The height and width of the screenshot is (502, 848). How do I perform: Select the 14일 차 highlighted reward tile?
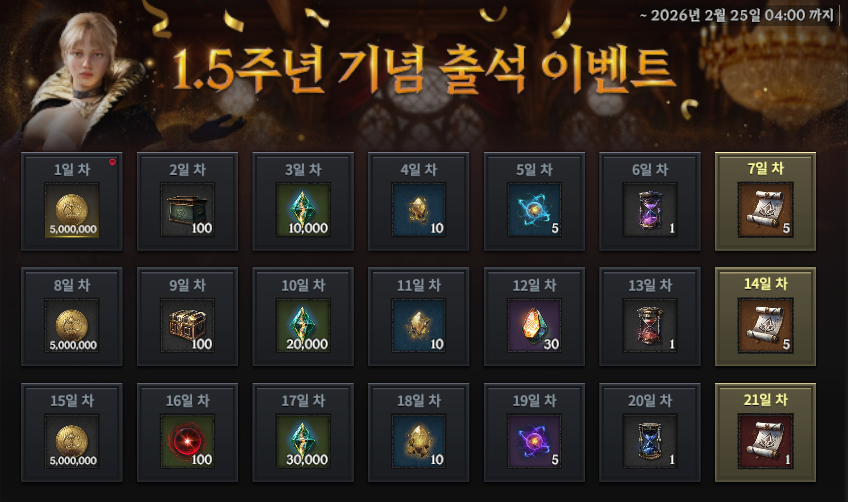point(765,316)
